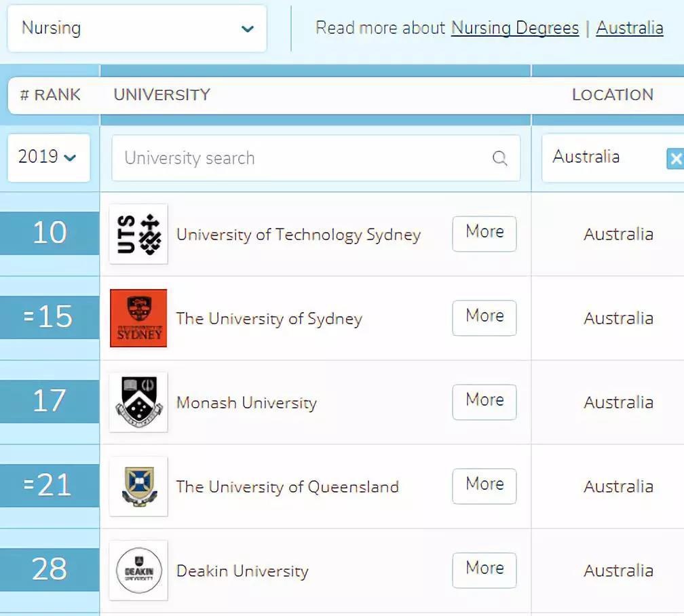Click the Deakin University round logo
Image resolution: width=684 pixels, height=616 pixels.
tap(138, 571)
